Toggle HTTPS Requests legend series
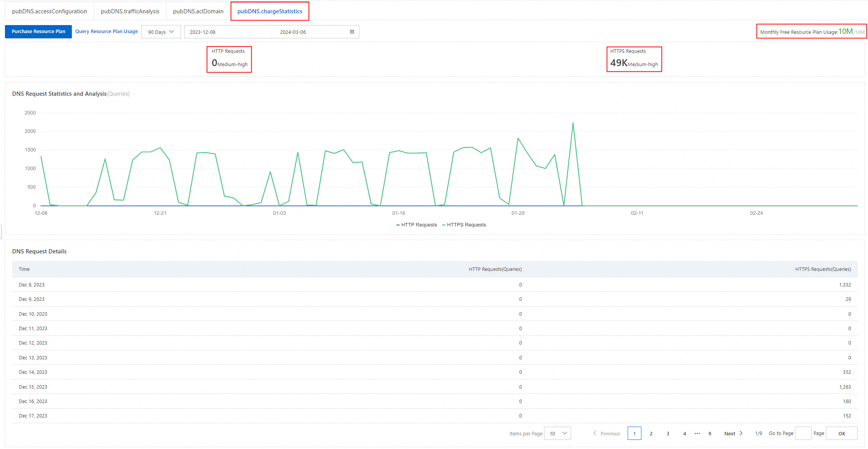Image resolution: width=868 pixels, height=449 pixels. (464, 225)
